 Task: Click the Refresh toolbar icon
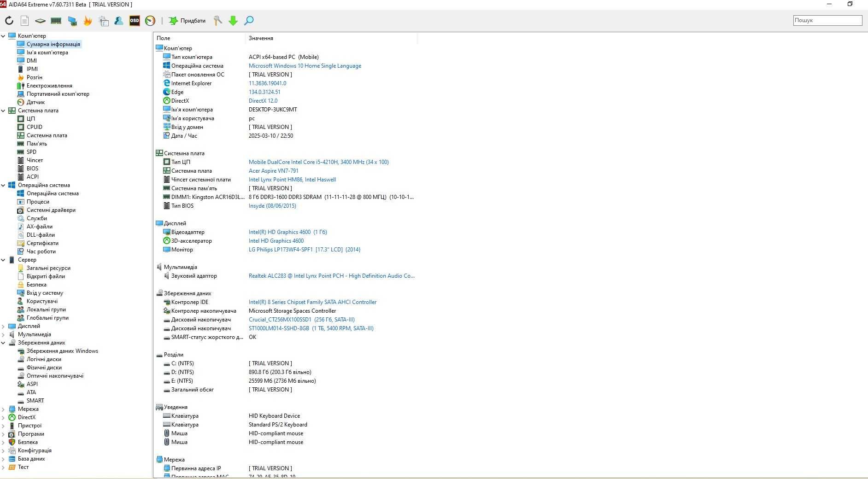point(9,21)
